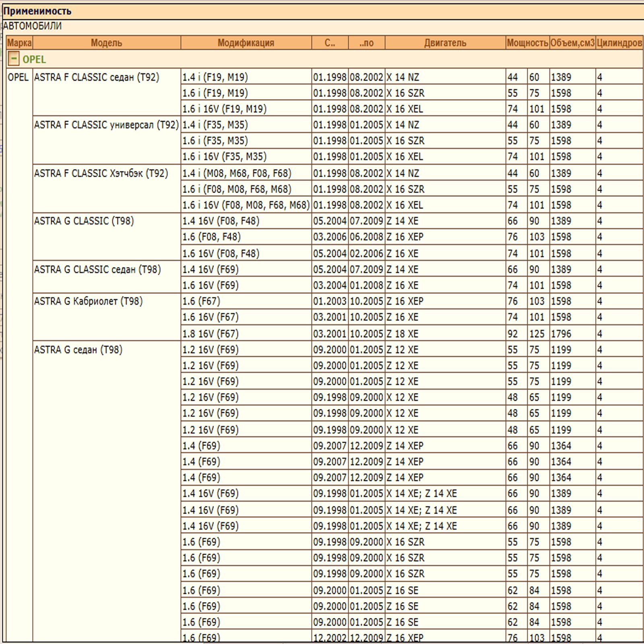
Task: Click the green OPEL group label
Action: click(34, 60)
